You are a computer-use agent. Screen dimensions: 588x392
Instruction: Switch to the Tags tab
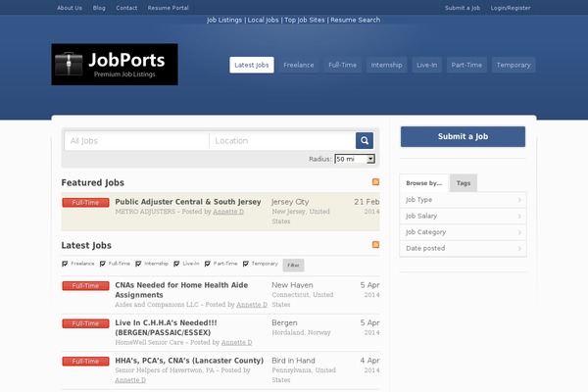pos(464,183)
